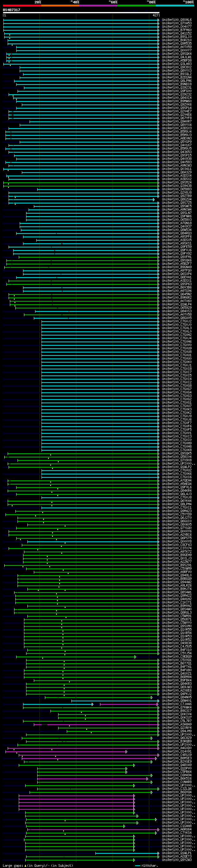Image resolution: width=197 pixels, height=868 pixels.
Task: Select the UniRef100_Q84XC4 label
Action: (177, 98)
